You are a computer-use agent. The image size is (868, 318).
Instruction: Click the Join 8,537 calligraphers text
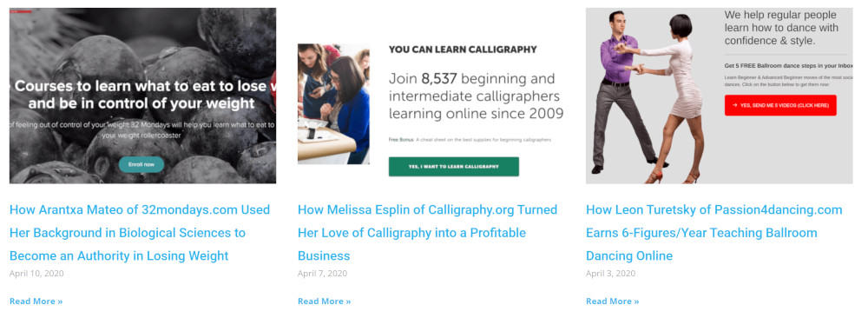476,96
